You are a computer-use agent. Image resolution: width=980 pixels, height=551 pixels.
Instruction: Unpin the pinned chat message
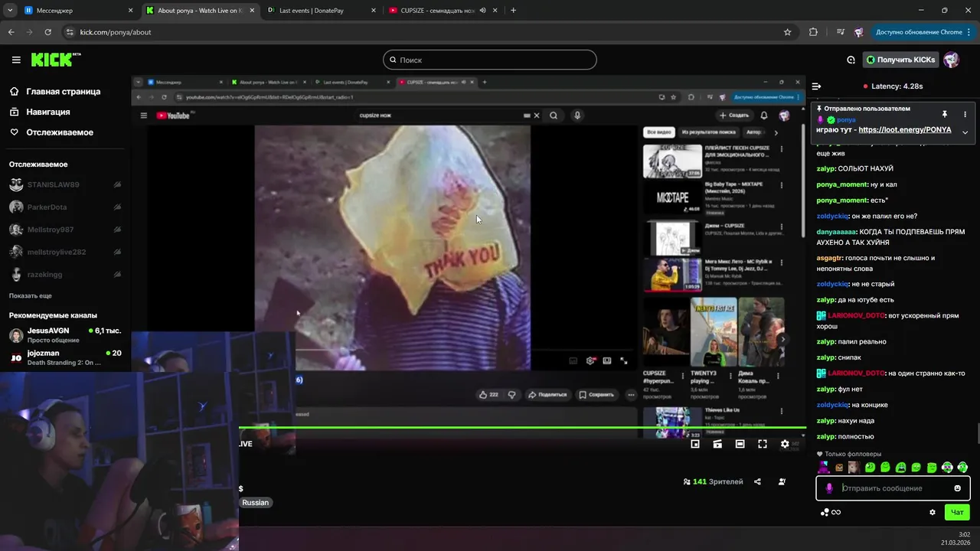[x=945, y=114]
